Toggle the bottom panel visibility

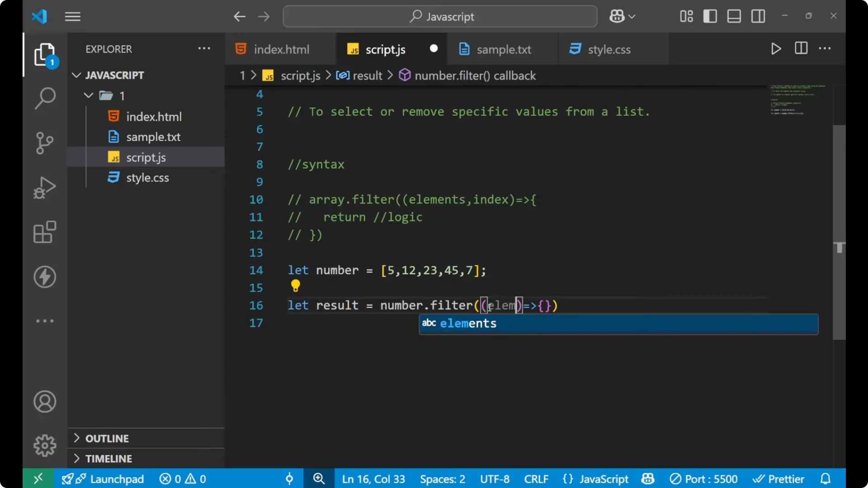(733, 16)
